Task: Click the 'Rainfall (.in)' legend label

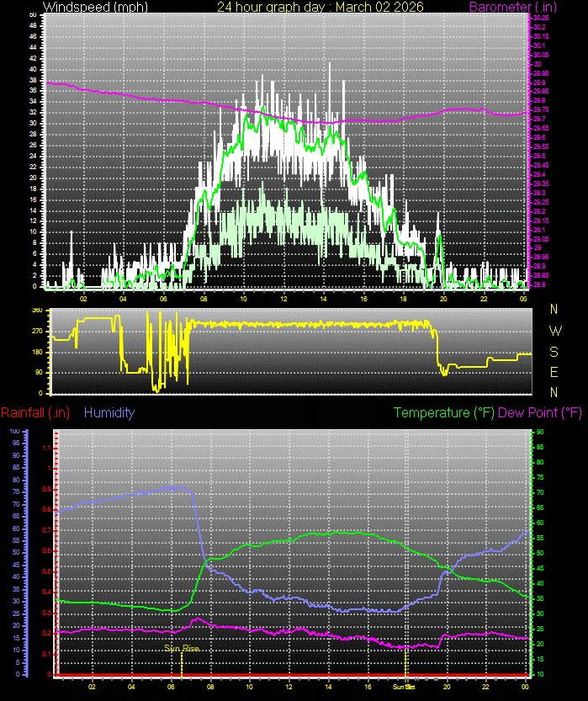Action: pyautogui.click(x=35, y=412)
